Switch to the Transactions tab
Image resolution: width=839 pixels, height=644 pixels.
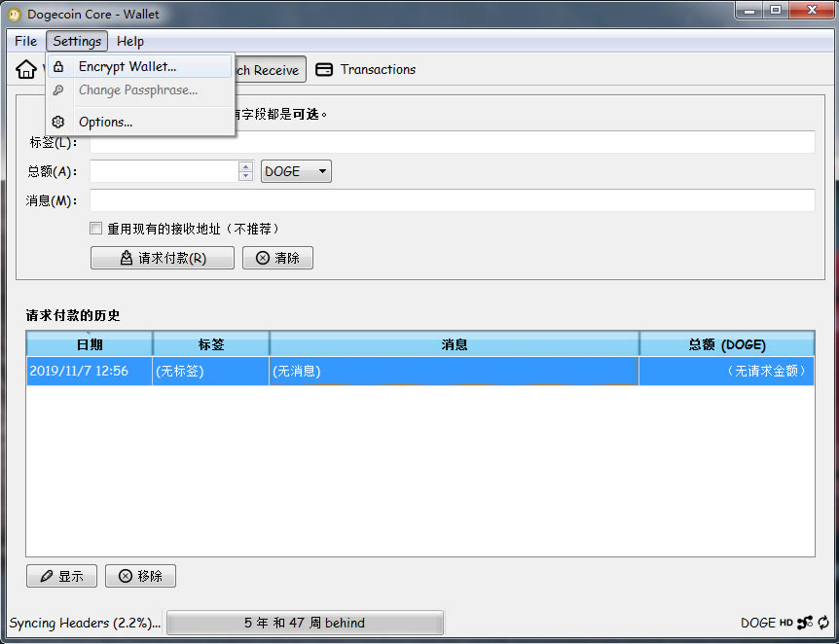(365, 69)
